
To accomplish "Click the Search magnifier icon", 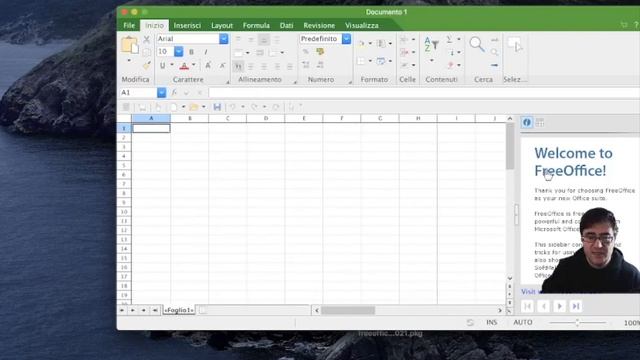I will point(477,44).
